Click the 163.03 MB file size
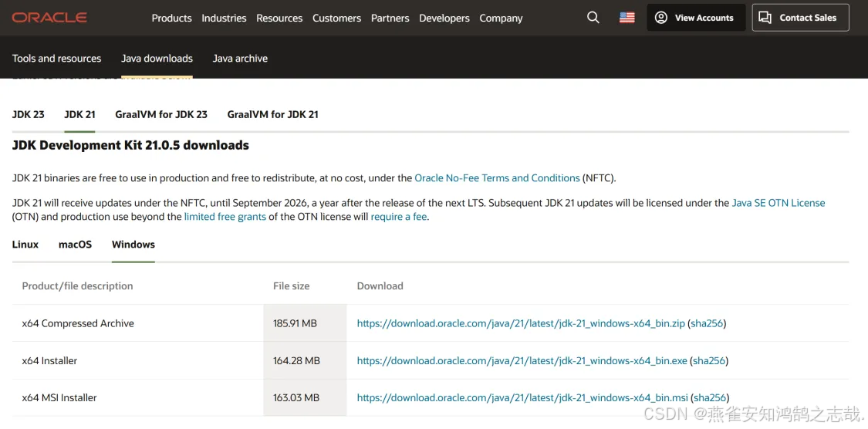Image resolution: width=868 pixels, height=429 pixels. click(296, 398)
